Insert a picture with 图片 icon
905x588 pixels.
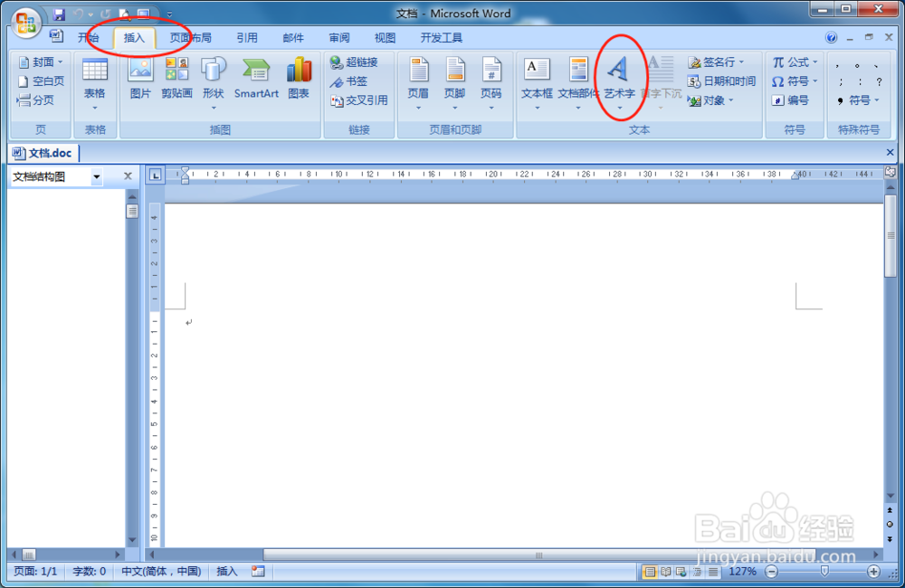point(140,79)
